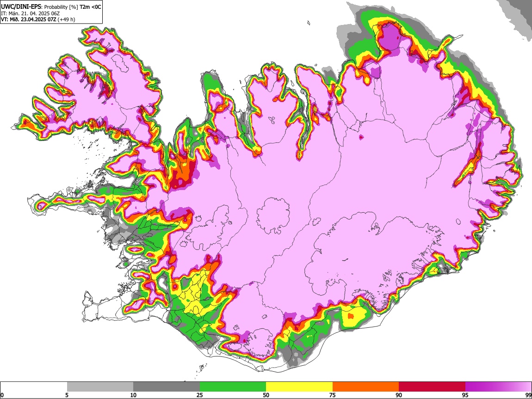The image size is (532, 399).
Task: Click the legend tick label '90'
Action: pos(399,395)
